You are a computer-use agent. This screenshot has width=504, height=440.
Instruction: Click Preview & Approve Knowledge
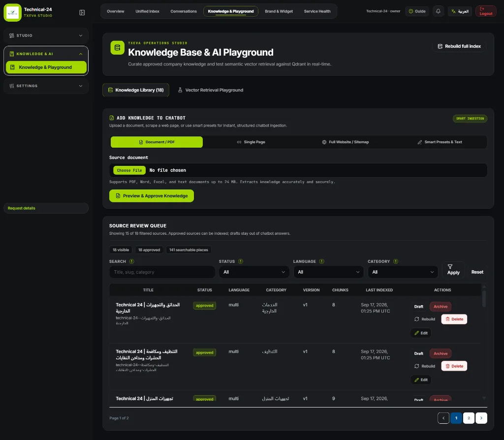pyautogui.click(x=152, y=196)
